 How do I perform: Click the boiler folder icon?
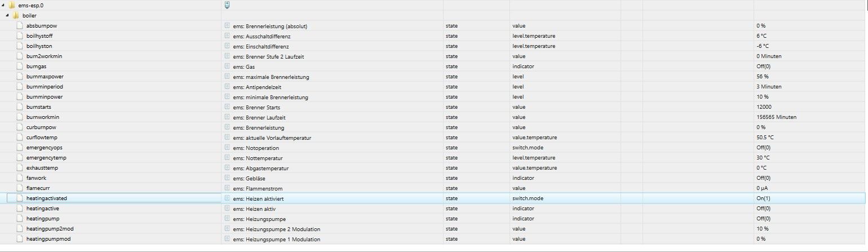click(x=16, y=15)
